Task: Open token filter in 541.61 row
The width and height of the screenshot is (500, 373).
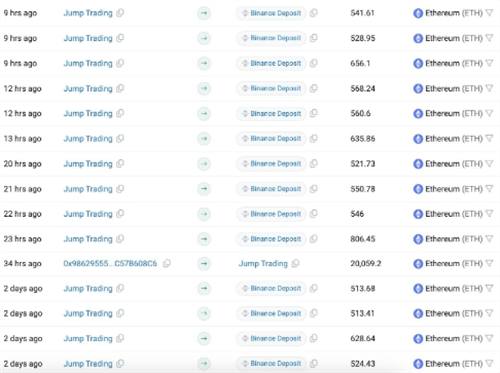Action: click(489, 13)
